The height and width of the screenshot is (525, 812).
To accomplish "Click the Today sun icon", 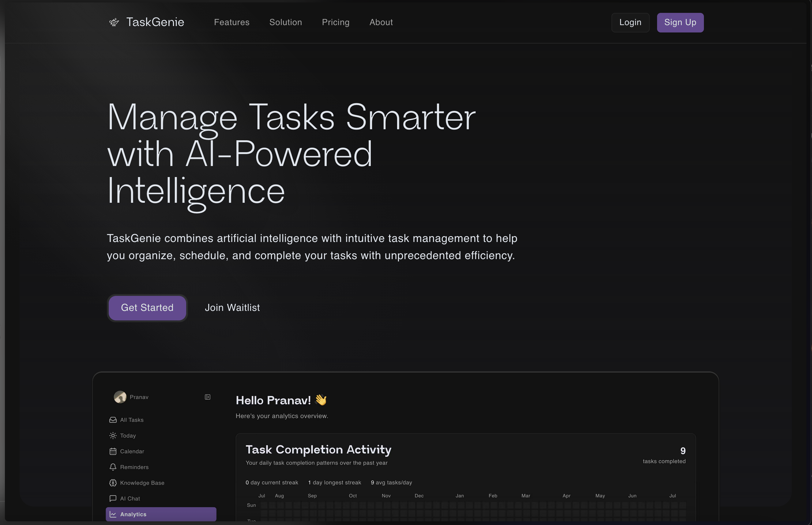I will [x=113, y=435].
